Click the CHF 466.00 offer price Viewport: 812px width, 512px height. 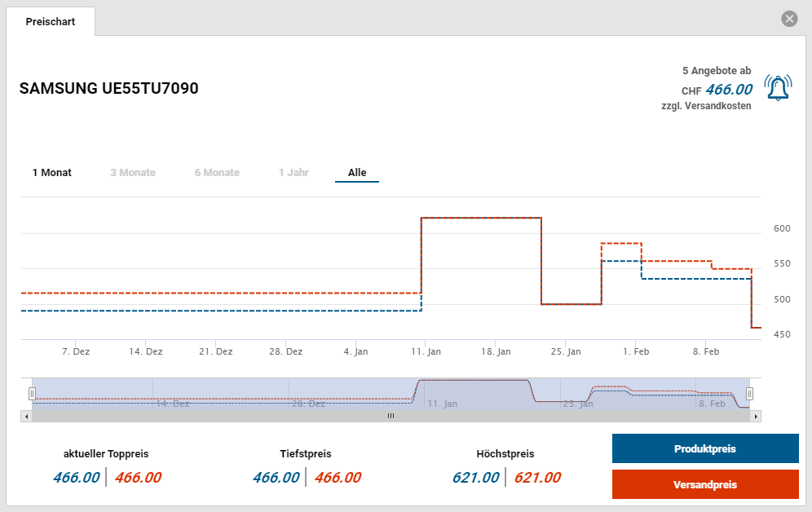(x=728, y=90)
